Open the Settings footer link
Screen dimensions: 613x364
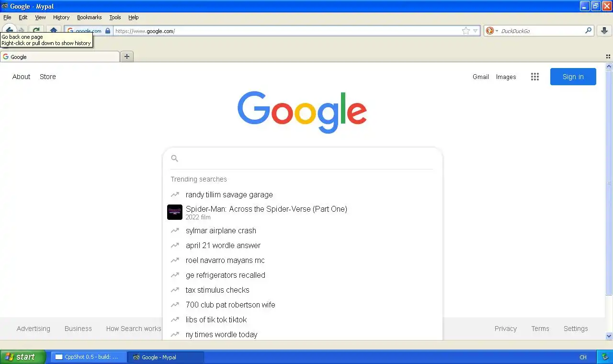575,329
